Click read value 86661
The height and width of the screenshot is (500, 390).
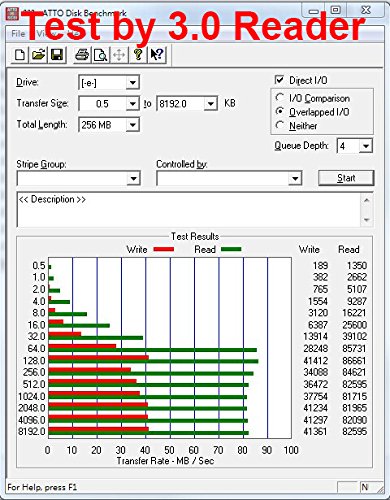(354, 361)
